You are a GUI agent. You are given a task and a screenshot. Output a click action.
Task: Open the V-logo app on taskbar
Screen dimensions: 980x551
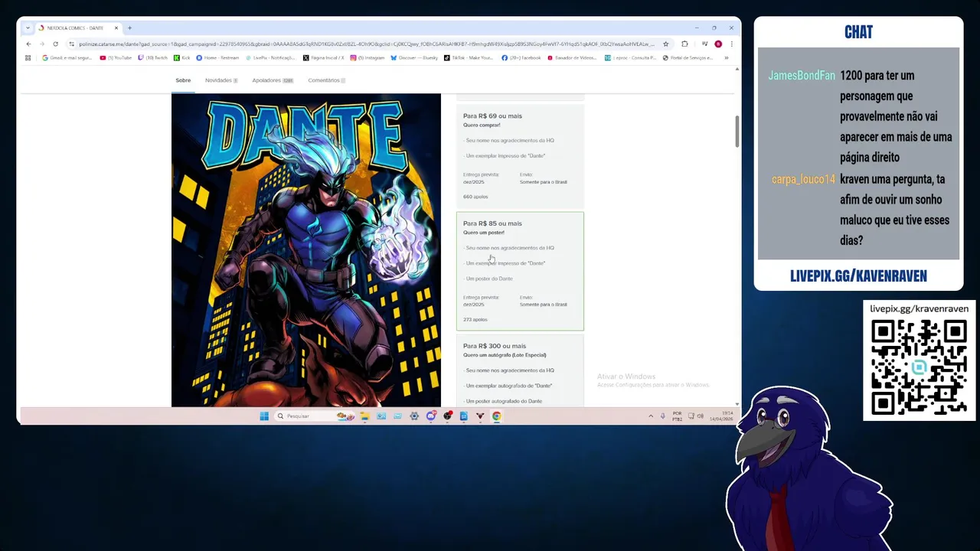pos(480,416)
